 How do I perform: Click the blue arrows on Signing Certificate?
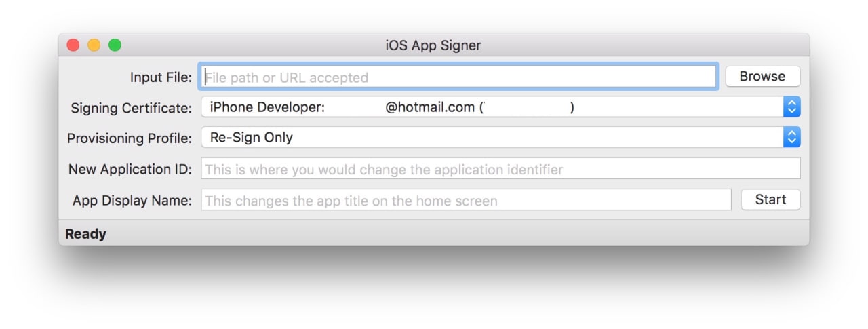point(791,107)
